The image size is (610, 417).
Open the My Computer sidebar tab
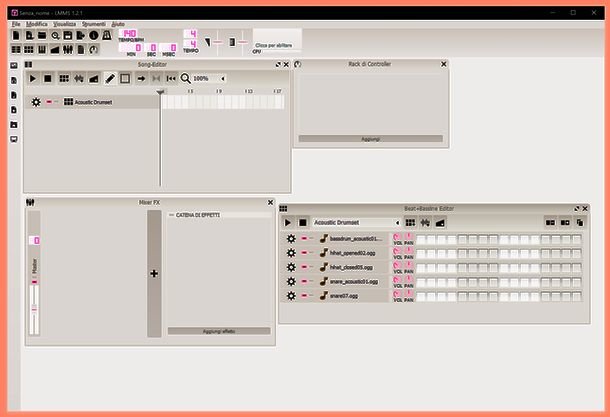[14, 139]
